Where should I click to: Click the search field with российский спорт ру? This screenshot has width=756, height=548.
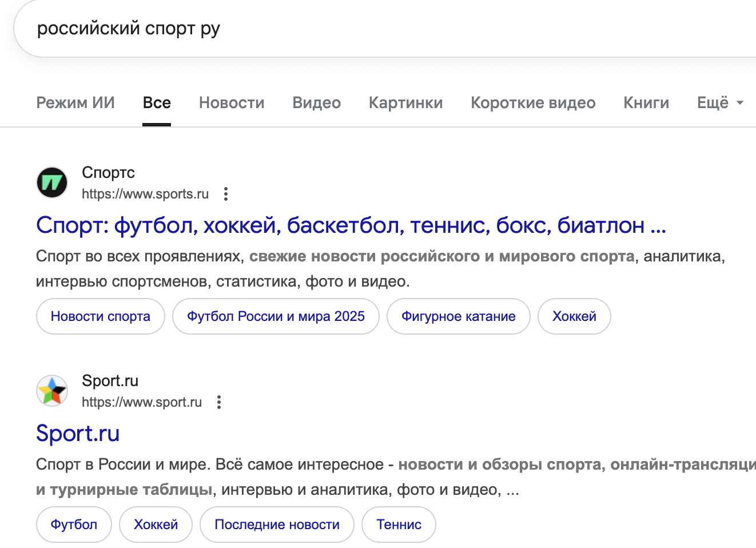click(x=343, y=29)
